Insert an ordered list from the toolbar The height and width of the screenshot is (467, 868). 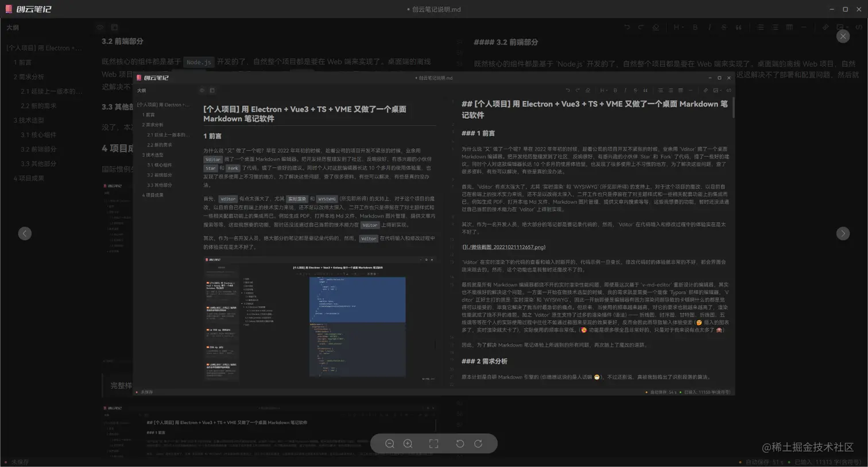(775, 27)
